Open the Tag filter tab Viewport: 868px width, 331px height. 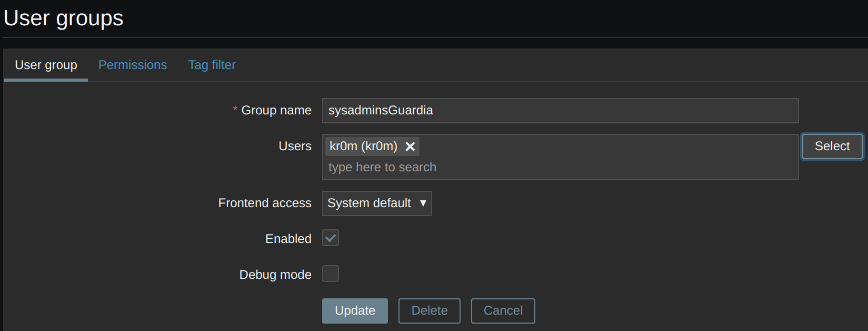tap(212, 65)
